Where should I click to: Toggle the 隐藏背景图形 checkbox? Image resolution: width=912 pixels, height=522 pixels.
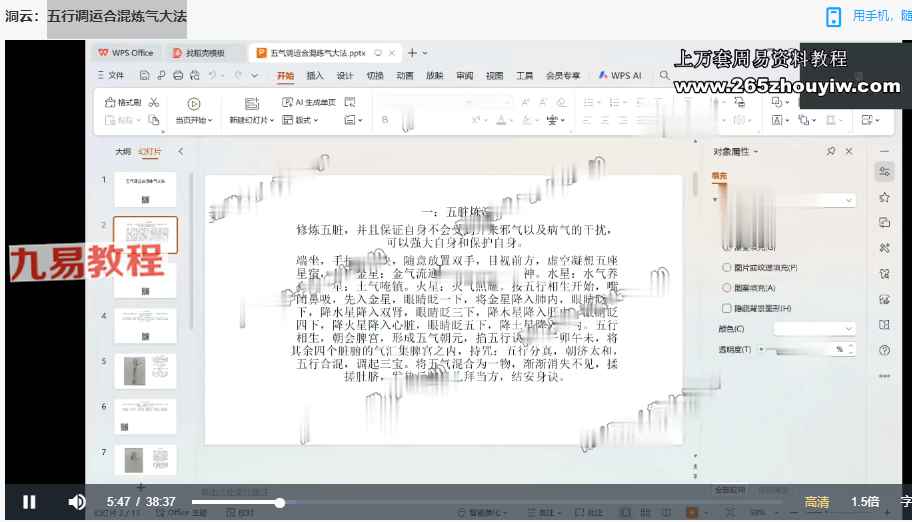[727, 308]
